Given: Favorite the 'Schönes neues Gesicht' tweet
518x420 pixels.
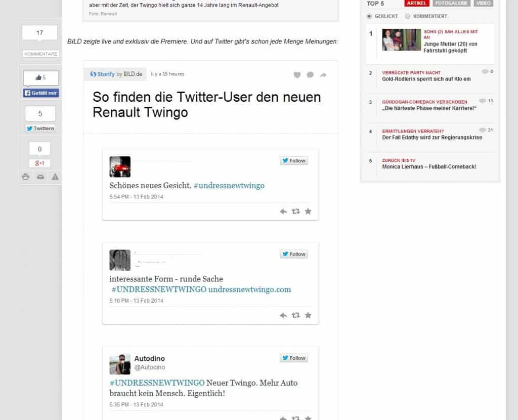Looking at the screenshot, I should pos(308,212).
